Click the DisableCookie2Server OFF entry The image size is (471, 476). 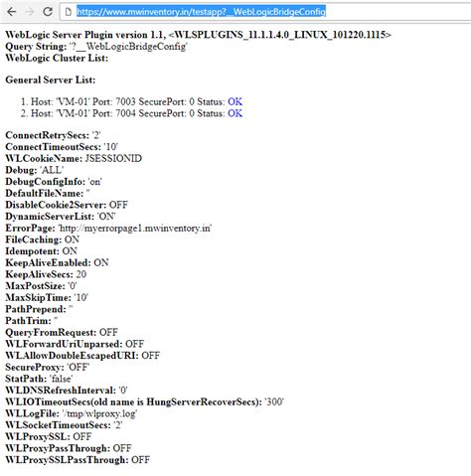click(x=67, y=205)
